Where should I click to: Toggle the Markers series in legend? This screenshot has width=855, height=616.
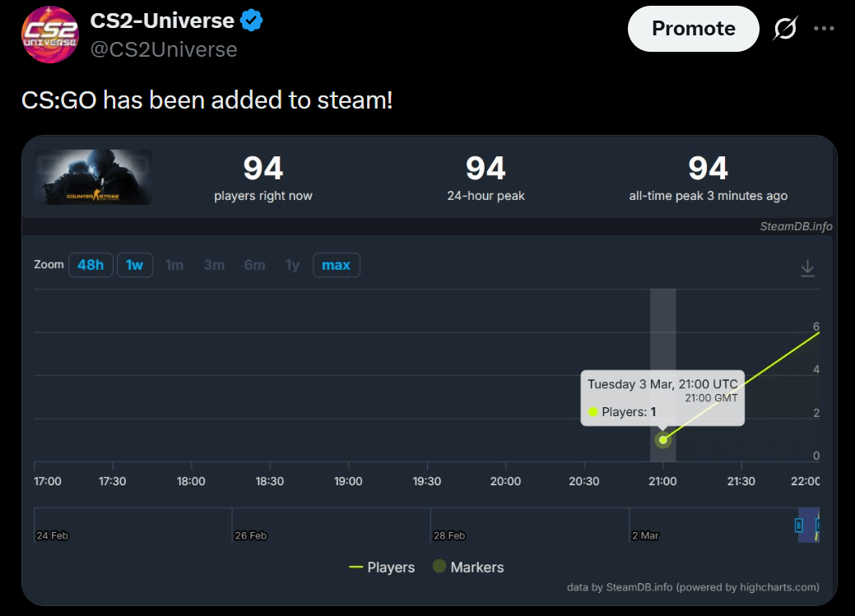(x=467, y=567)
